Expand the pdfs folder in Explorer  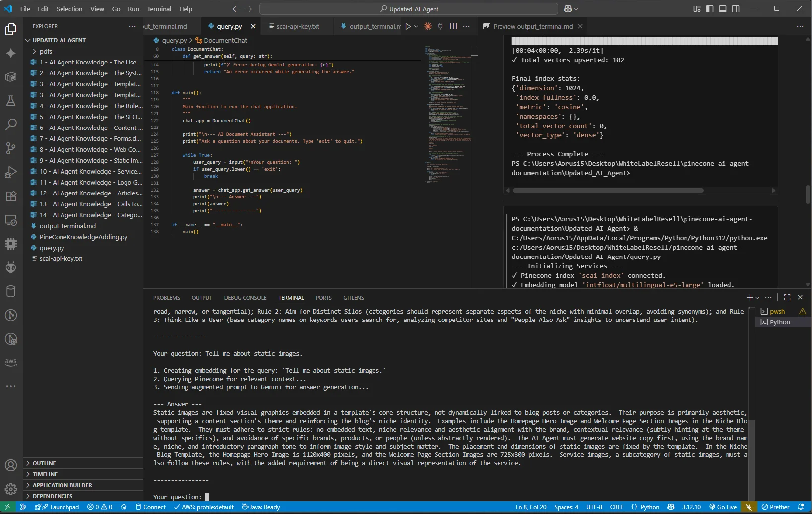pyautogui.click(x=46, y=51)
